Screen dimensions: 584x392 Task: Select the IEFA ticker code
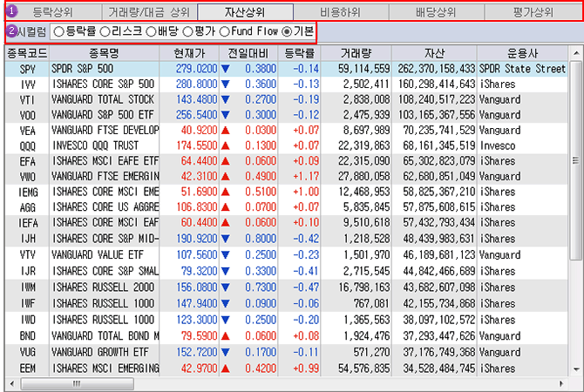[x=28, y=223]
